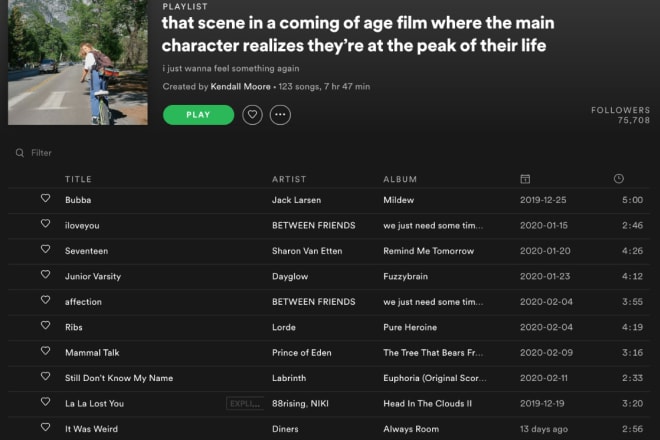Sort by duration clock icon
Viewport: 660px width, 440px height.
pyautogui.click(x=618, y=179)
